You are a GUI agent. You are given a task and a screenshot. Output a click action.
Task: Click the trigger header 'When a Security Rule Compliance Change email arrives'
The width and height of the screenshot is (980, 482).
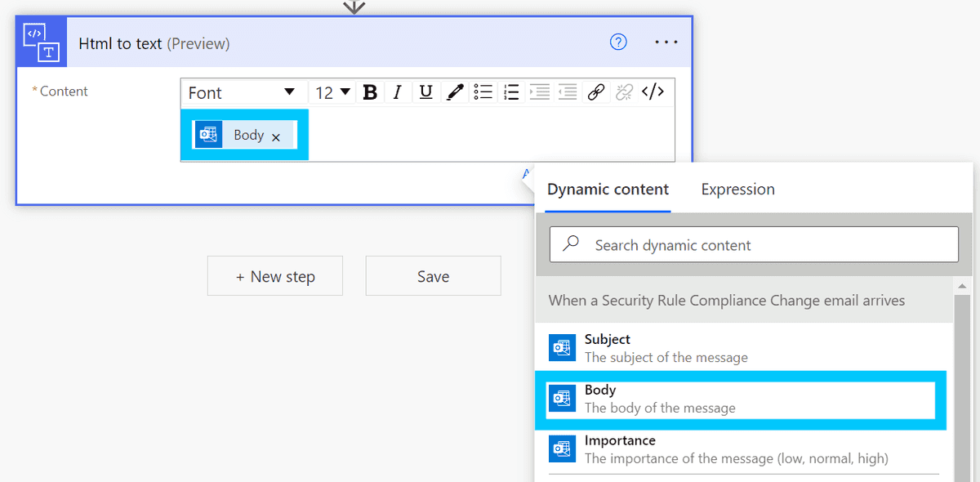tap(744, 300)
